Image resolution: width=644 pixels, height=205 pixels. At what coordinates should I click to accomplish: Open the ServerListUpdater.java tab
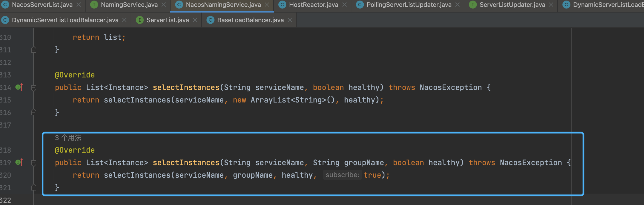(512, 5)
